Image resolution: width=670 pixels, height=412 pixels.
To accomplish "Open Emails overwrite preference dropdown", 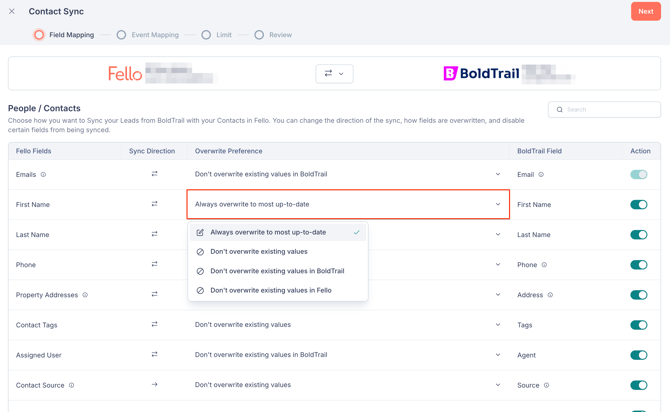I will coord(348,174).
